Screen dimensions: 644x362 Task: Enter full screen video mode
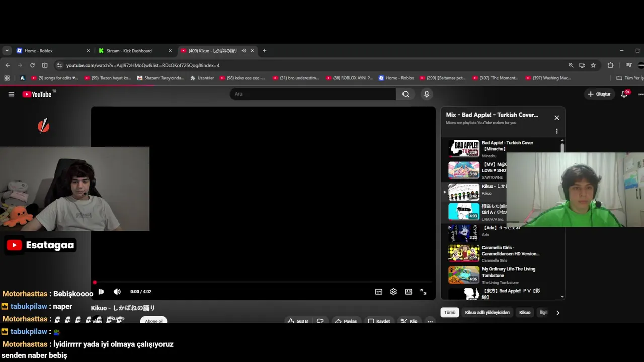pyautogui.click(x=423, y=292)
